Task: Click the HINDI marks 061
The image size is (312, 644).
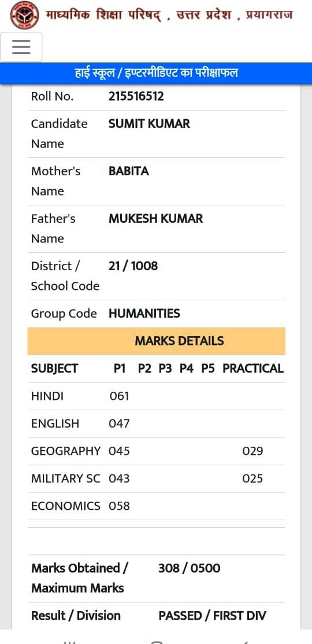Action: point(119,396)
